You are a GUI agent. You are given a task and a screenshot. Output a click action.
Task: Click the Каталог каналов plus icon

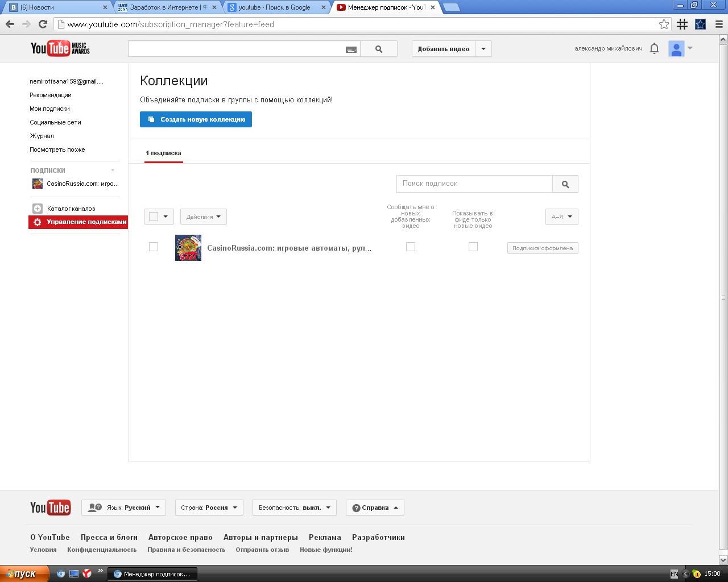38,209
